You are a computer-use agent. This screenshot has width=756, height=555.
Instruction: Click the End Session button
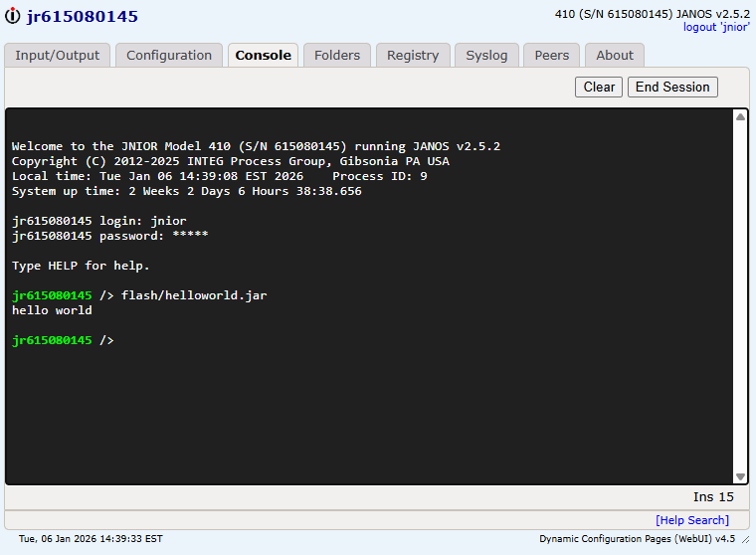672,88
